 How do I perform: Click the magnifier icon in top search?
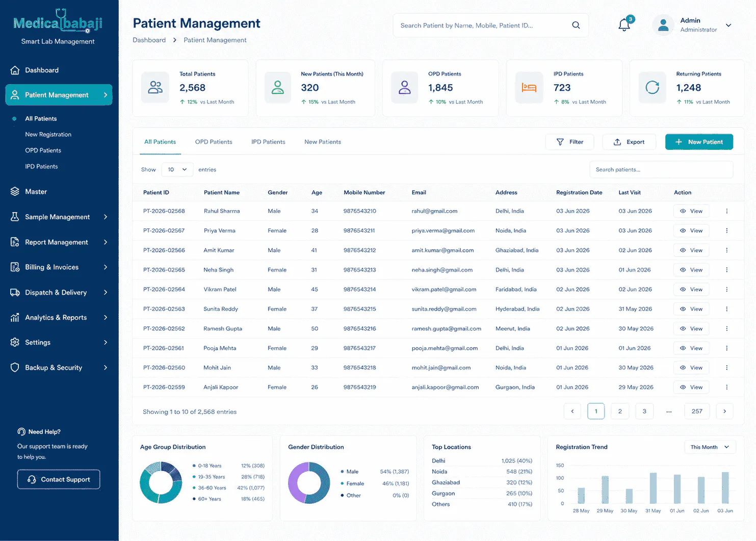coord(576,25)
